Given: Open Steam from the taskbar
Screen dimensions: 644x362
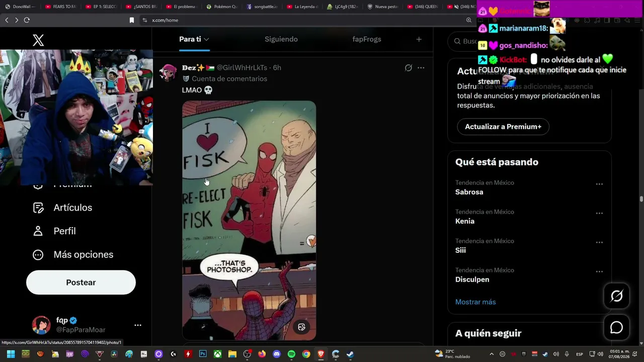Looking at the screenshot, I should pos(350,354).
